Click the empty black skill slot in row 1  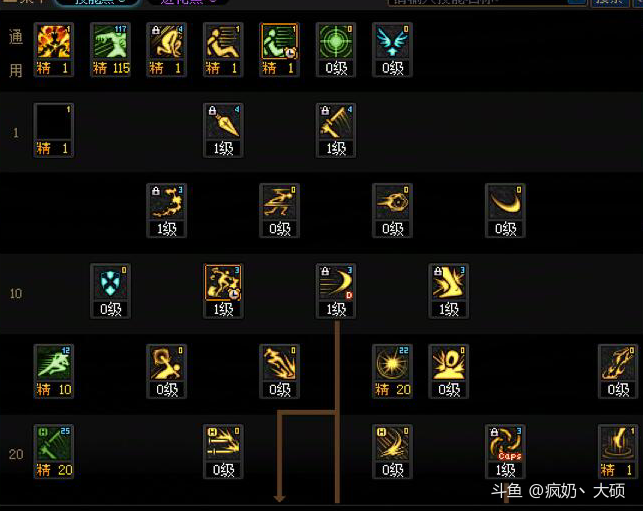click(54, 130)
